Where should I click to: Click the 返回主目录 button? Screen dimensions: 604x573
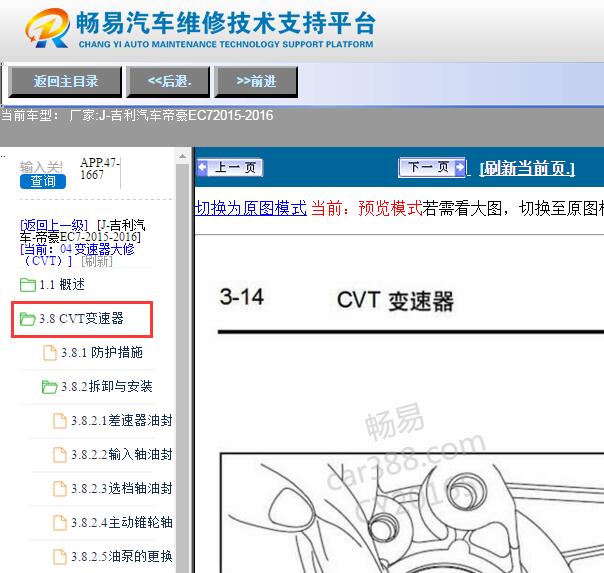(65, 81)
